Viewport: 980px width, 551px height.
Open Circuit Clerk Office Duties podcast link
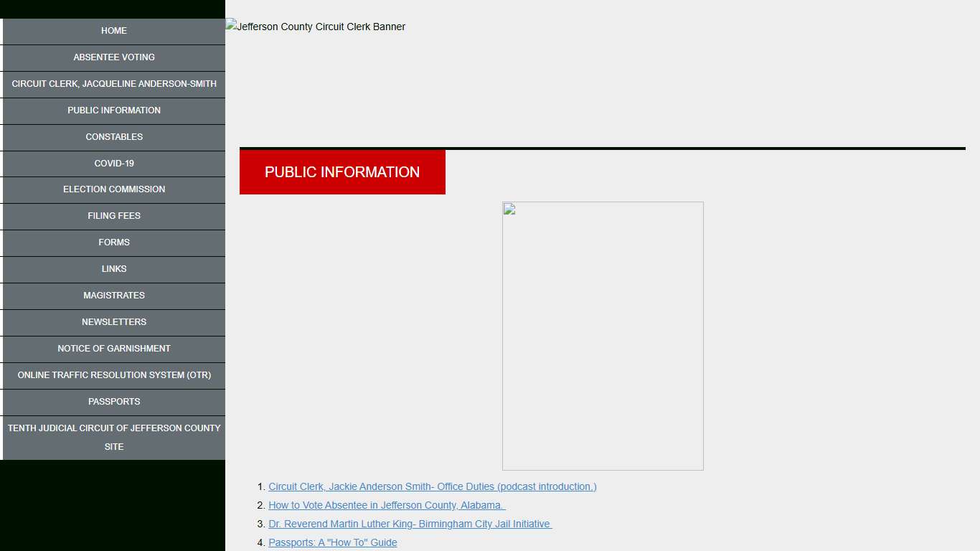coord(432,486)
